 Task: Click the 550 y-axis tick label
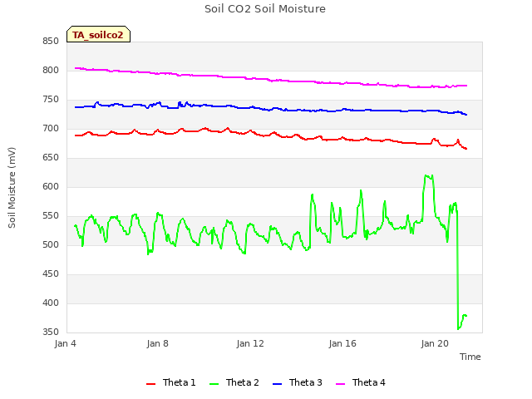point(51,216)
